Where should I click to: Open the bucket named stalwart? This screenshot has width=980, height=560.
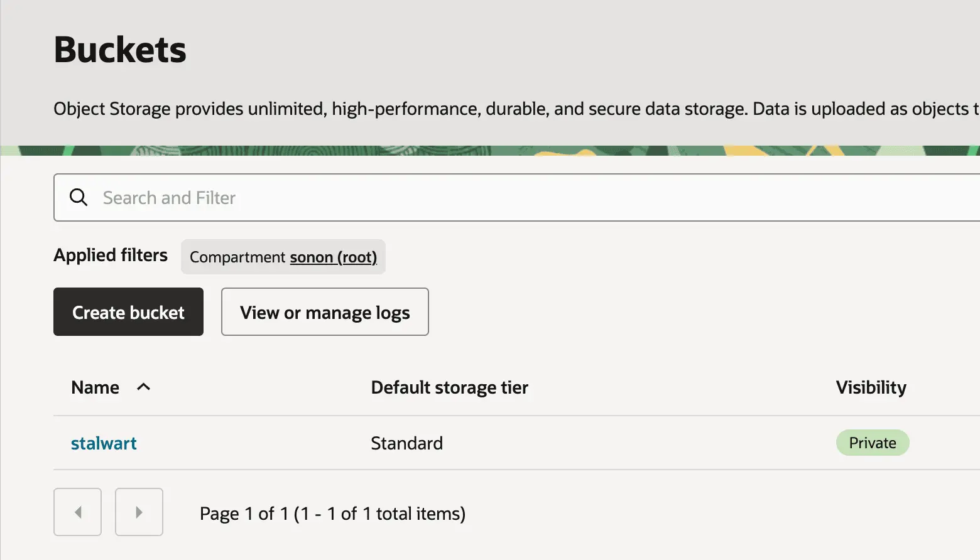[x=104, y=443]
